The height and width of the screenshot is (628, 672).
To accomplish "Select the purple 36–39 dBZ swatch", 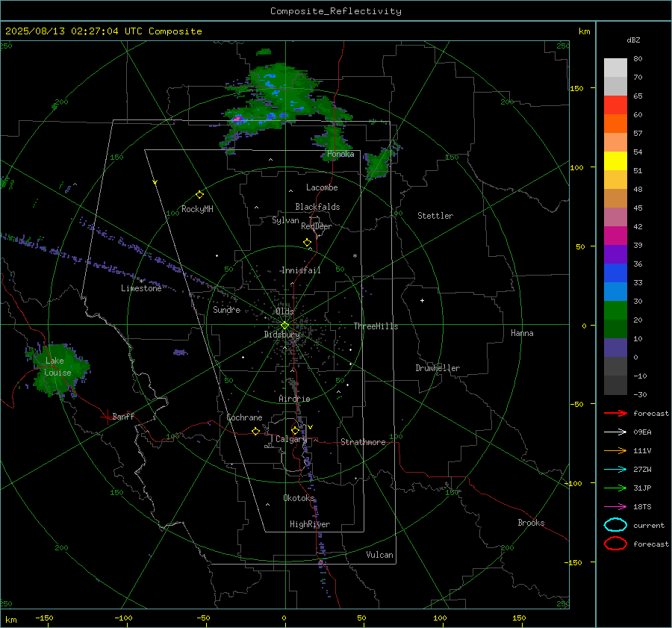I will (615, 255).
